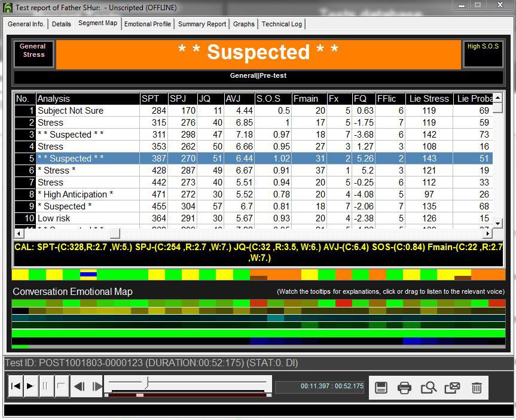Click left arrow of horizontal scrollbar
516x420 pixels.
coord(19,233)
